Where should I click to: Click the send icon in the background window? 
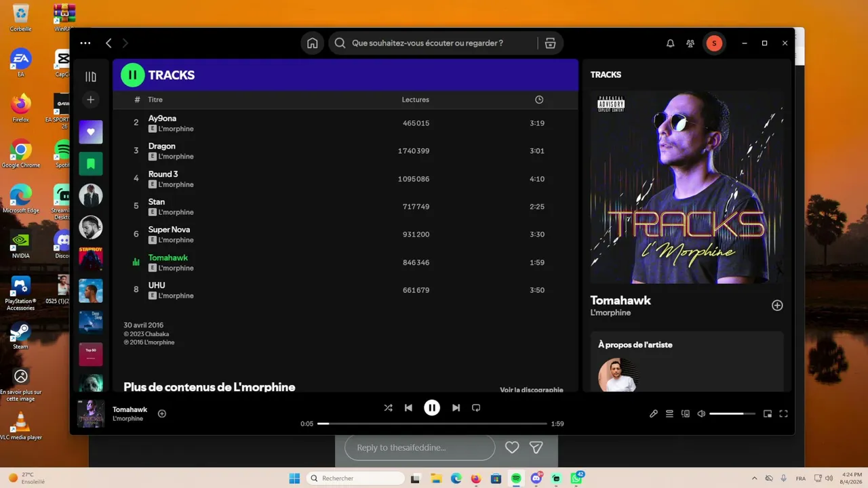pos(536,447)
